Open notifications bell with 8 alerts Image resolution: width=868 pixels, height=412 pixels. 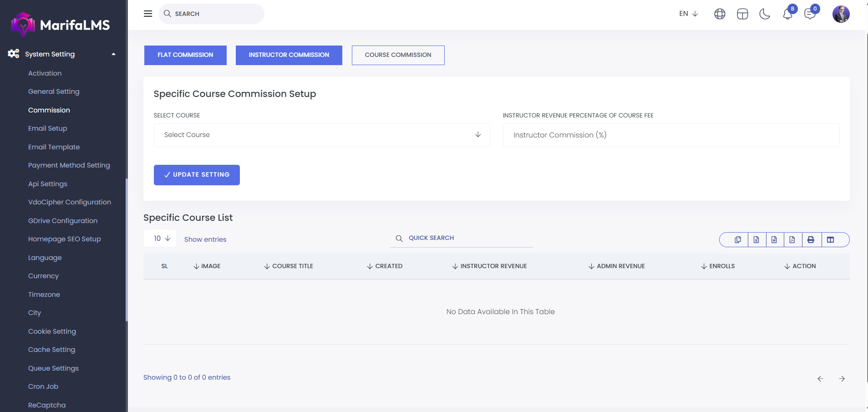click(787, 14)
